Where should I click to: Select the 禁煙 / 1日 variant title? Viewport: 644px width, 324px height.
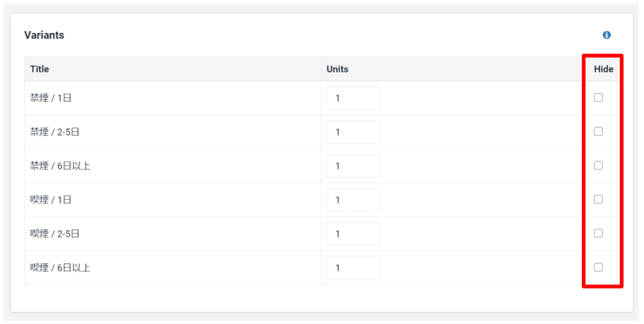pyautogui.click(x=51, y=98)
